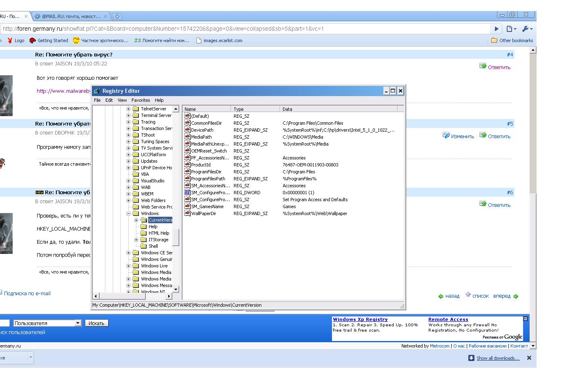This screenshot has height=368, width=588.
Task: Click the Logo bookmark icon
Action: (x=10, y=40)
